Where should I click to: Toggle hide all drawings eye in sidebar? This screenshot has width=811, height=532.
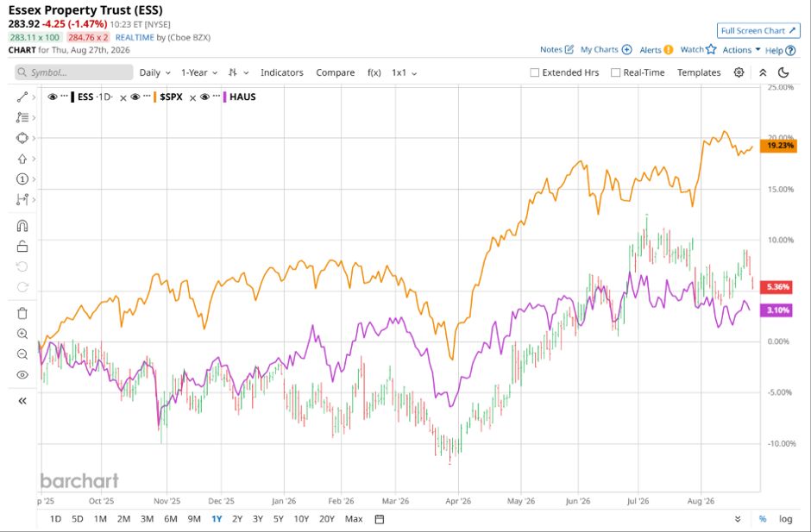pyautogui.click(x=22, y=375)
